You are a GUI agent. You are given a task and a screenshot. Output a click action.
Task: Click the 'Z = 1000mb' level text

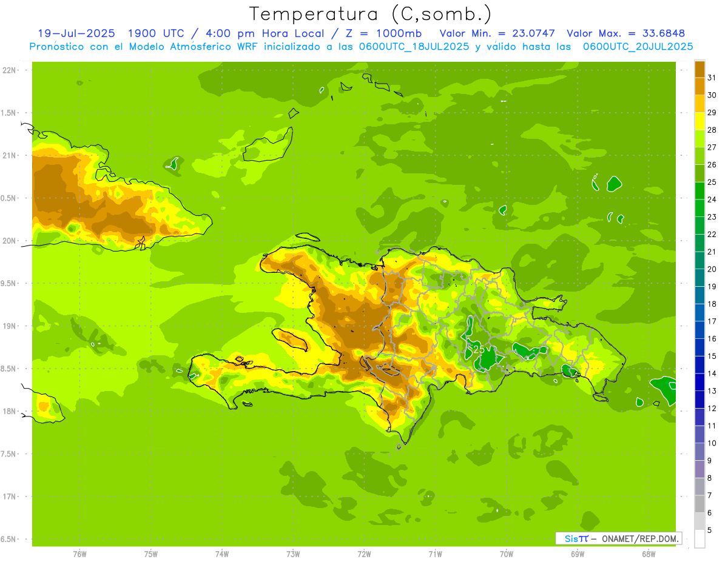(x=383, y=33)
